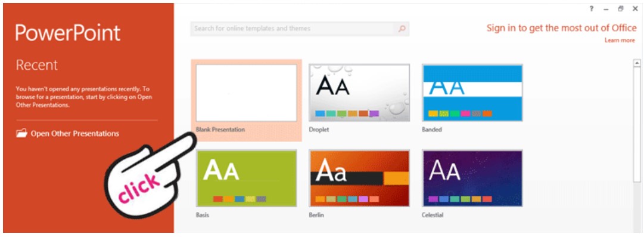Select the Blank Presentation thumbnail
Screen dimensions: 644x237
click(247, 93)
